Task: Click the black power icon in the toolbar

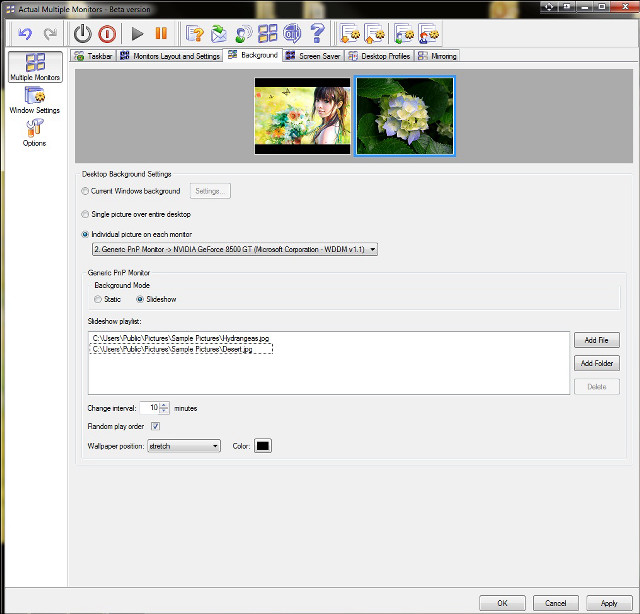Action: coord(83,33)
